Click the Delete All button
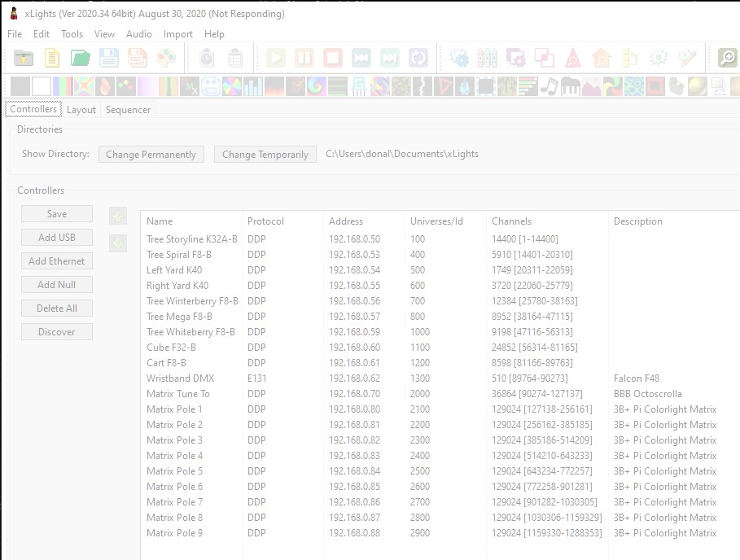Viewport: 740px width, 560px height. coord(57,308)
